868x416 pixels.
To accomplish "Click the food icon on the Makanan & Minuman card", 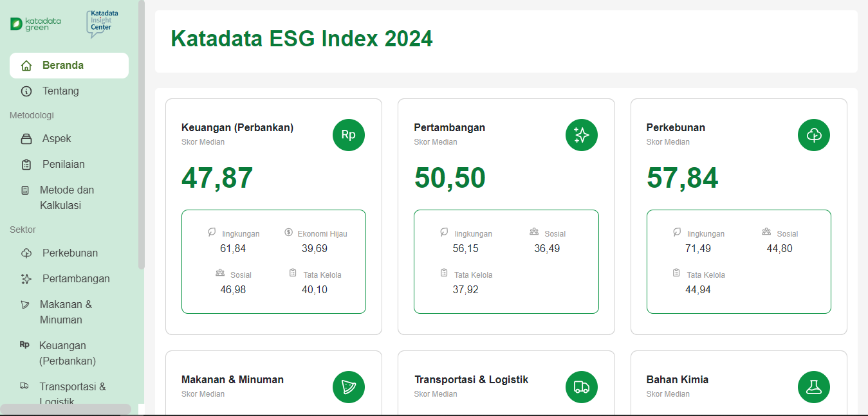I will point(348,387).
